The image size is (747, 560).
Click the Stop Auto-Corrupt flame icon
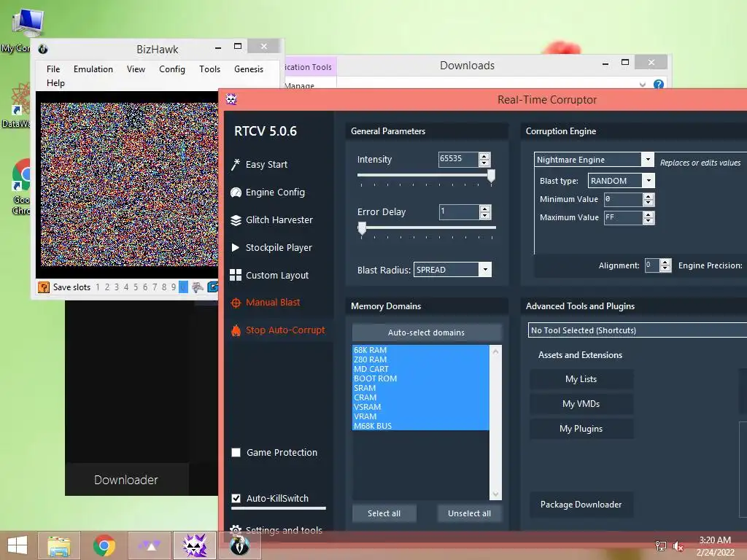coord(236,330)
